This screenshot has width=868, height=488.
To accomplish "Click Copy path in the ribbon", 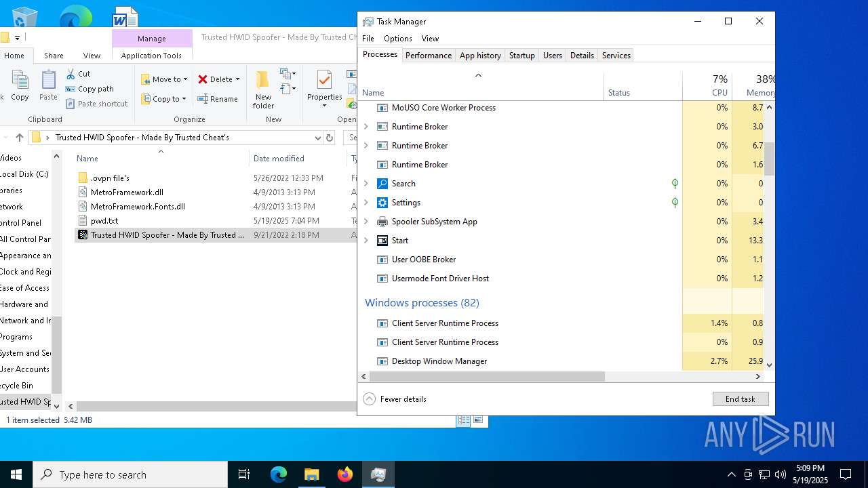I will [x=90, y=89].
